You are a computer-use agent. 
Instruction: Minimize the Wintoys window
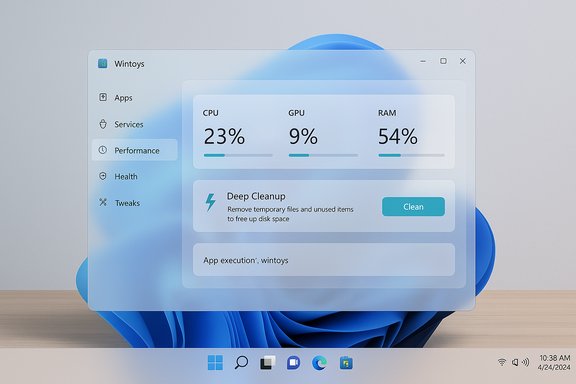pos(423,61)
